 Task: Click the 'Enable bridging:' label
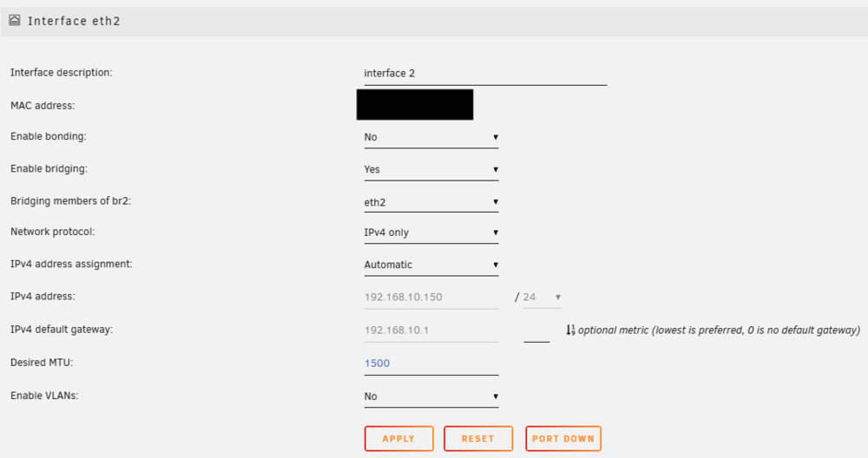coord(49,168)
